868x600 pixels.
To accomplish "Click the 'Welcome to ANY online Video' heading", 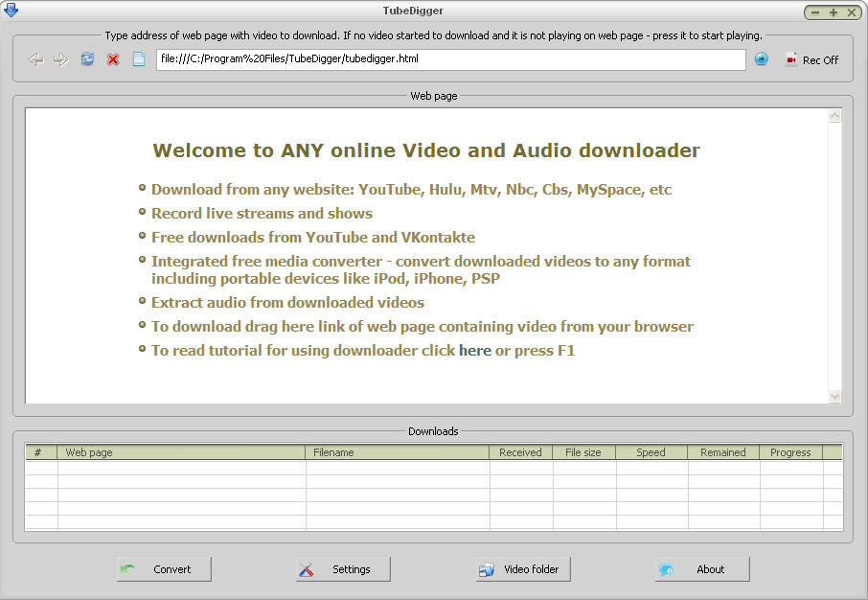I will (x=426, y=150).
